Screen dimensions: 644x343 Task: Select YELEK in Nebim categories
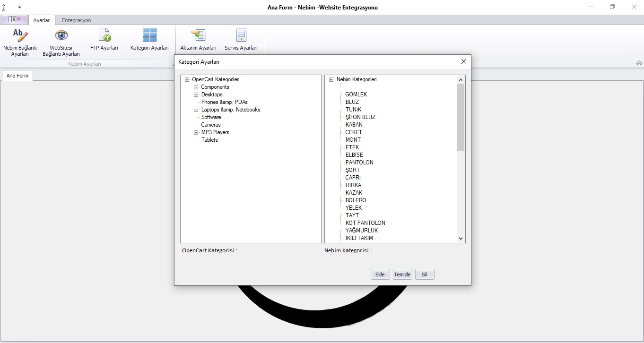click(x=354, y=208)
